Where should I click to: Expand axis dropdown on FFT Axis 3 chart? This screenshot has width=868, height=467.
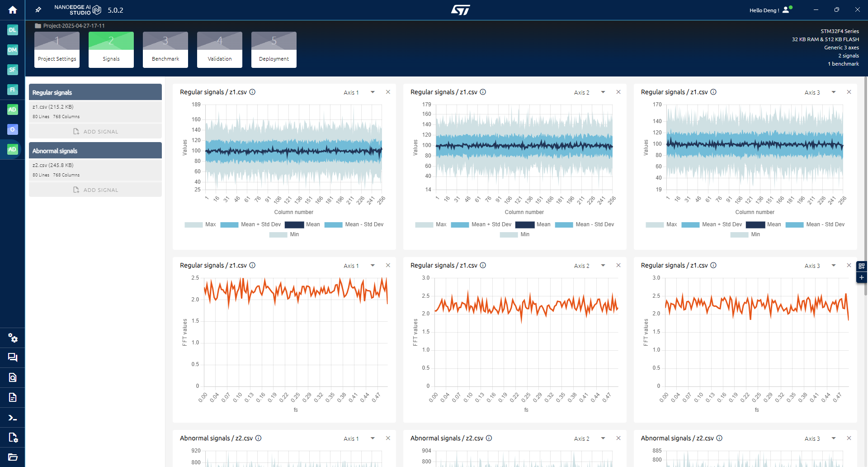[834, 266]
